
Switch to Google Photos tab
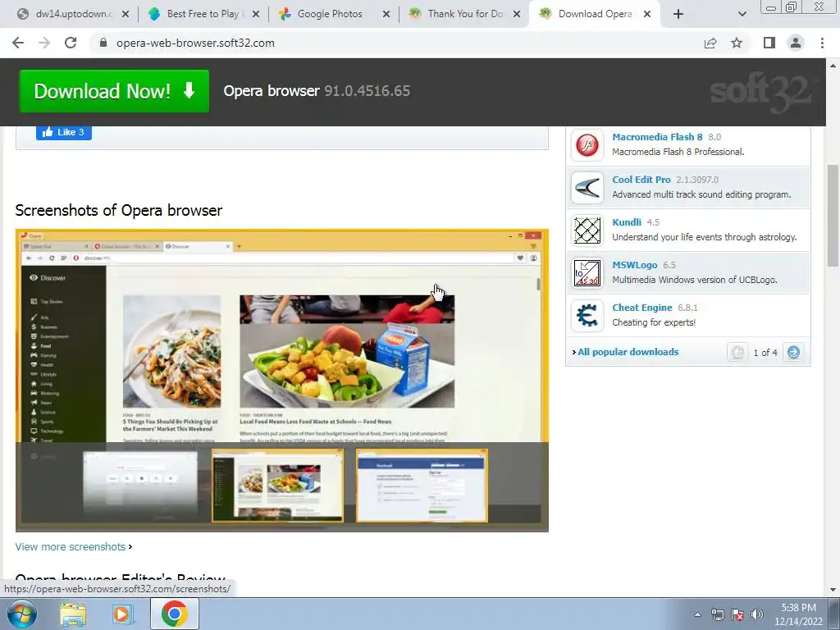pos(330,14)
